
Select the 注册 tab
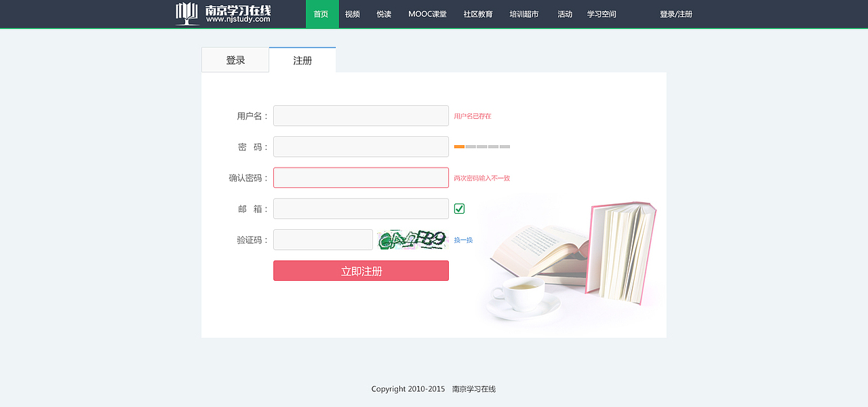(302, 60)
